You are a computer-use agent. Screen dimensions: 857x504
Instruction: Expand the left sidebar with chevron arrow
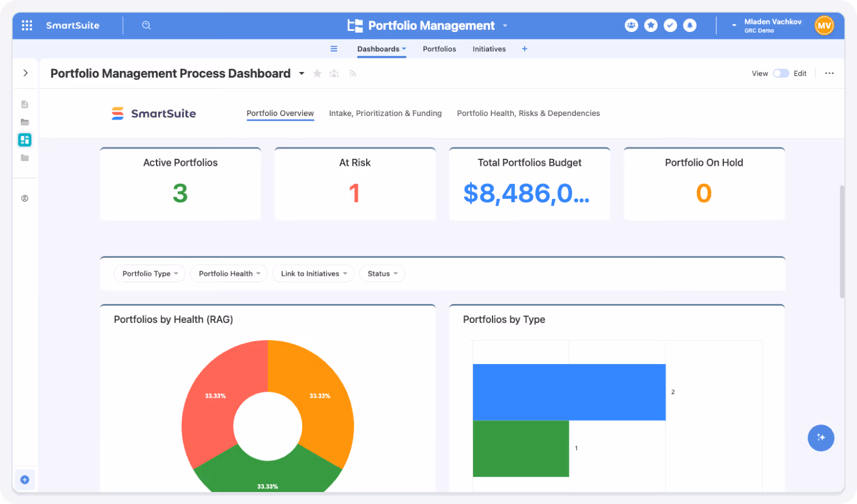[x=25, y=73]
